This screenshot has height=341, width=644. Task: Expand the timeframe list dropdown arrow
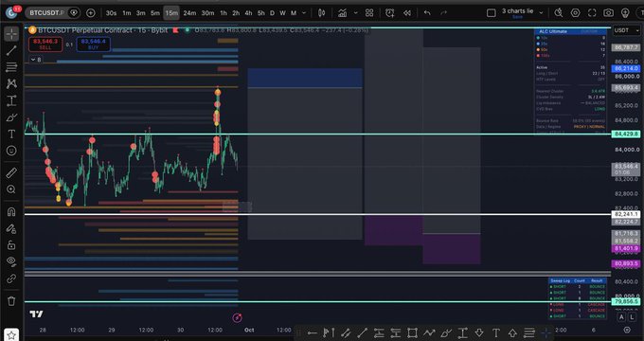[x=304, y=13]
